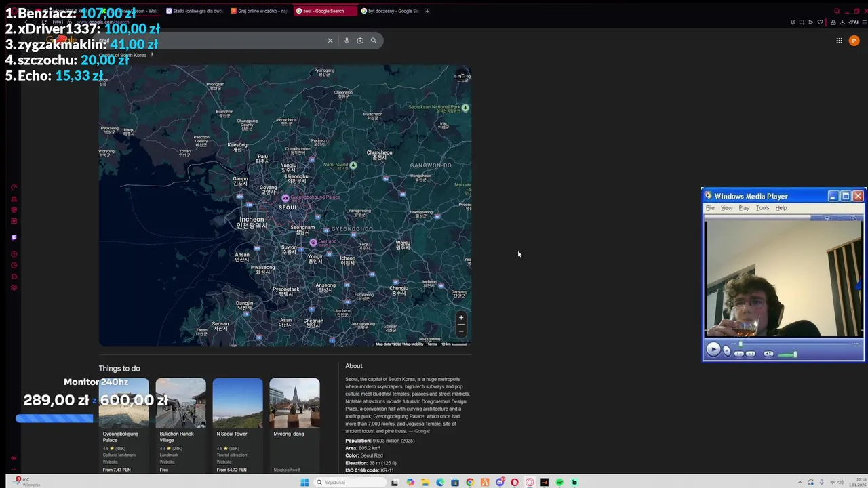Open the N Seoul Tower card
The image size is (868, 488).
237,424
